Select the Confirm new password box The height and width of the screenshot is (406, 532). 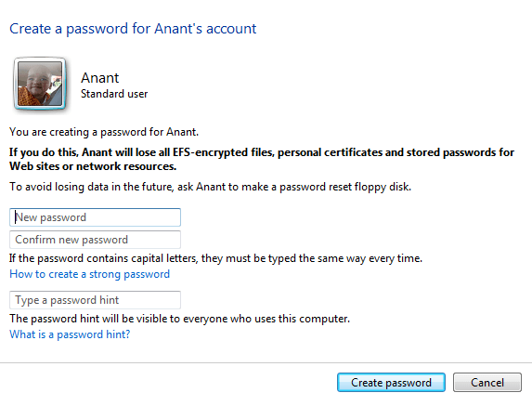(95, 240)
